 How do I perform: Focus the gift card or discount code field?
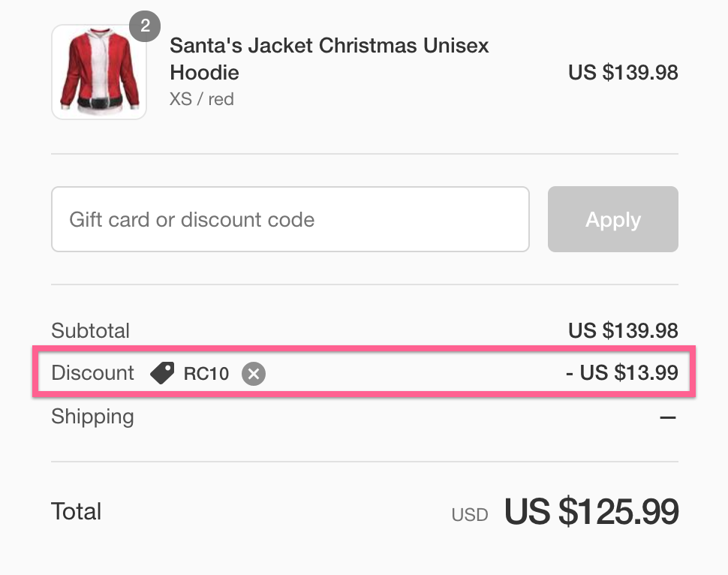click(290, 219)
